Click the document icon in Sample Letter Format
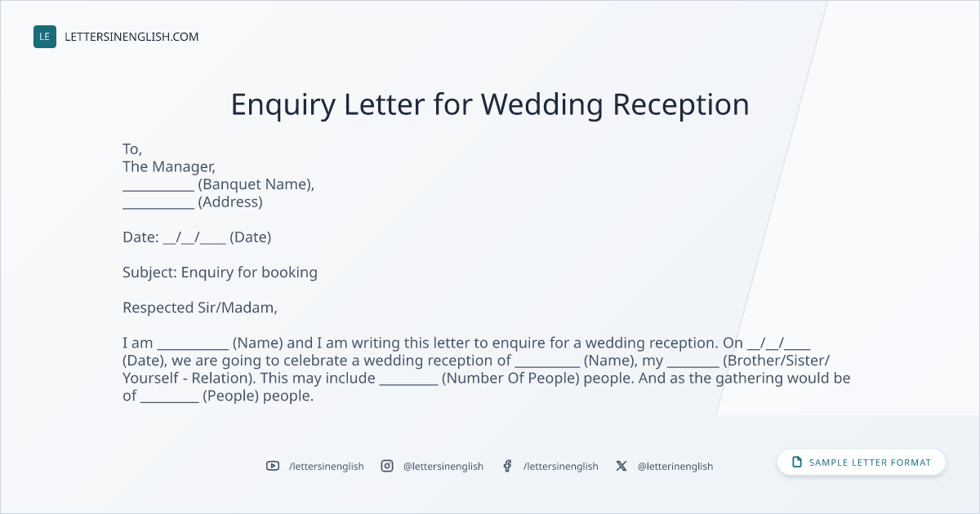Screen dimensions: 980x514 click(797, 462)
